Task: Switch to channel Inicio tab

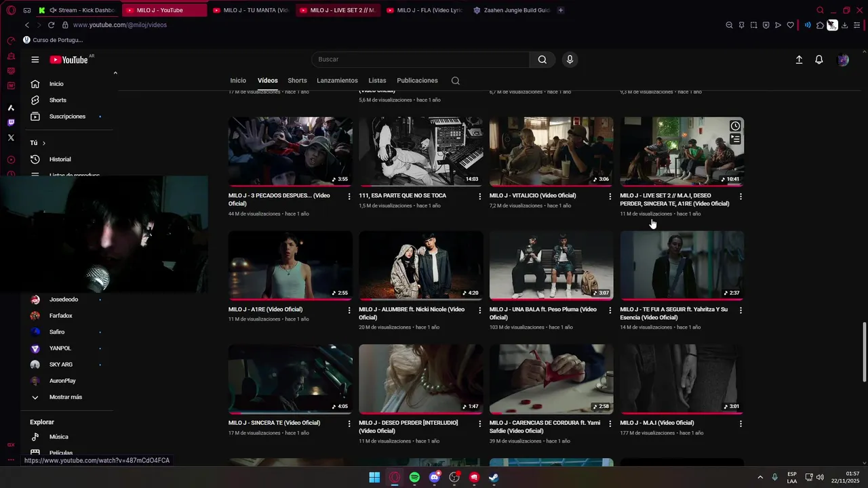Action: [x=238, y=81]
